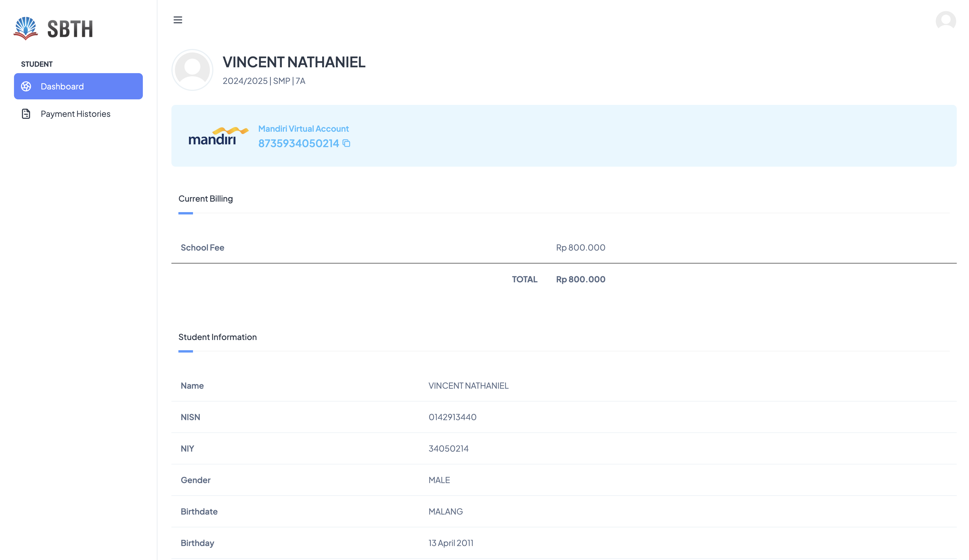Select the Student Information tab

[217, 337]
